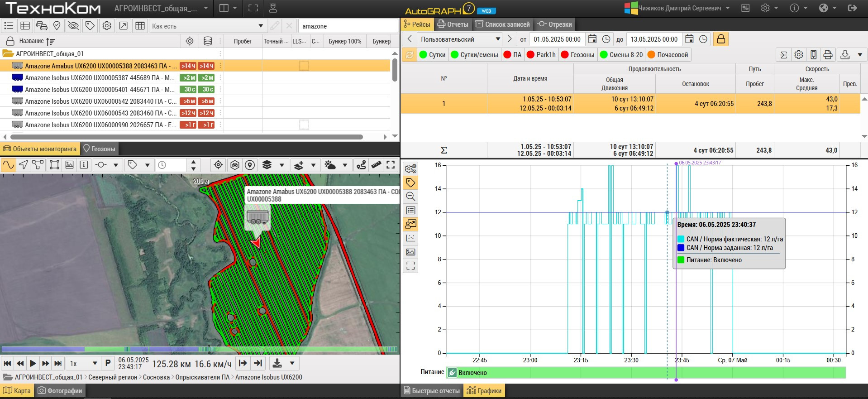Switch to the Рейсы tab
Viewport: 868px width, 399px height.
(x=416, y=24)
